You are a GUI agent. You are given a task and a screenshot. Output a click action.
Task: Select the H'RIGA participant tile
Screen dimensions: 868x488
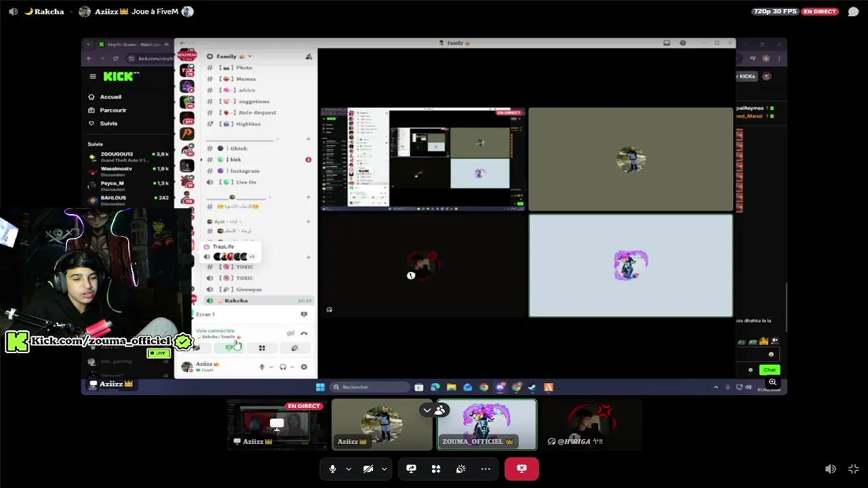point(592,425)
